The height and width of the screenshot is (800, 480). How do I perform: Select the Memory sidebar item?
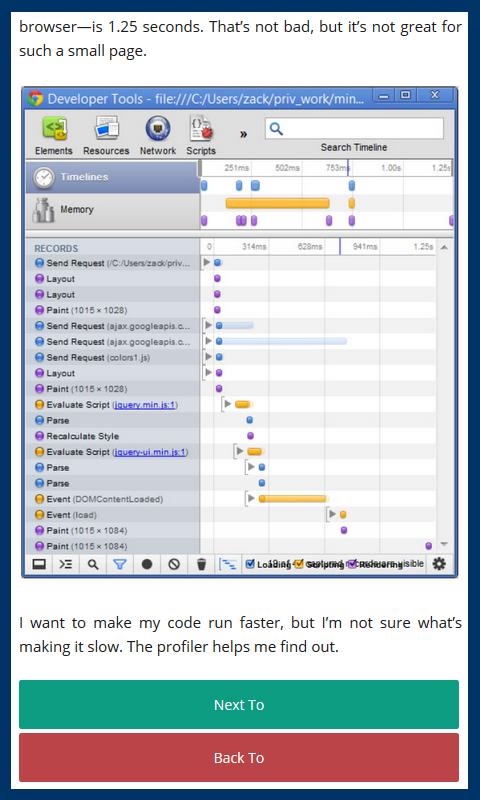[112, 210]
